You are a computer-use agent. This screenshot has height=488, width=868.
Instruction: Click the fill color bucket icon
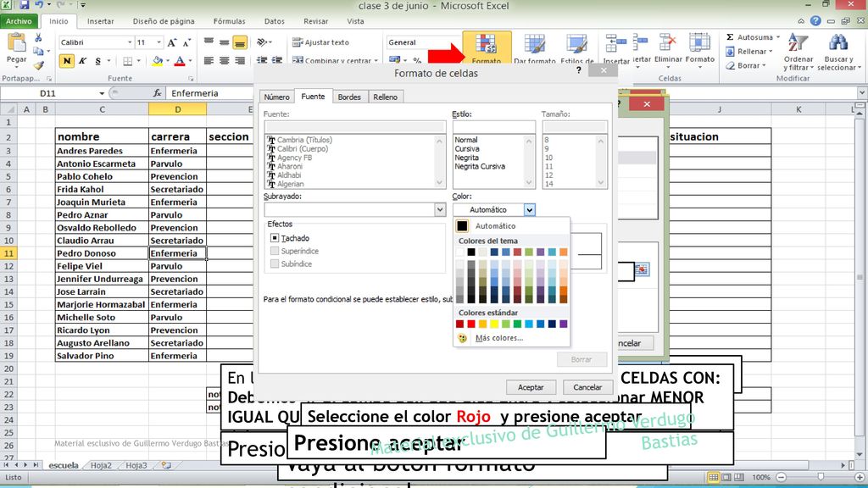coord(157,61)
